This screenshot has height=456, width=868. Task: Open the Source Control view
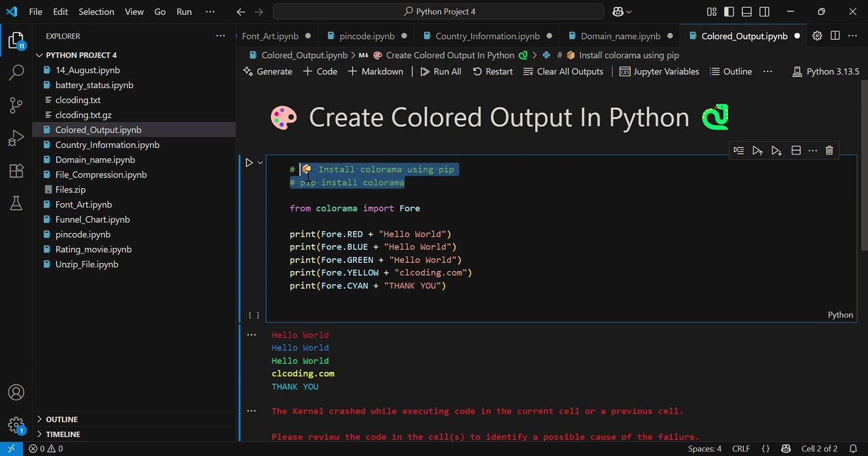pyautogui.click(x=16, y=105)
